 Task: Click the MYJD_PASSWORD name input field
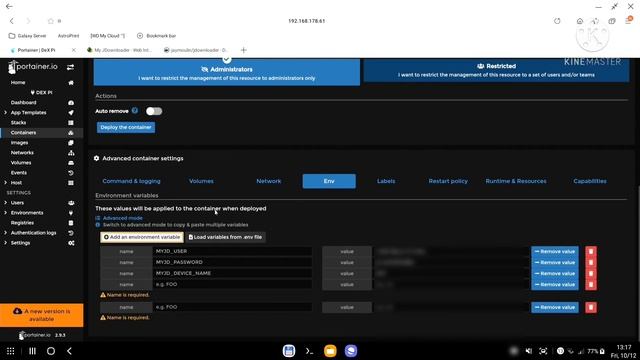click(x=233, y=262)
